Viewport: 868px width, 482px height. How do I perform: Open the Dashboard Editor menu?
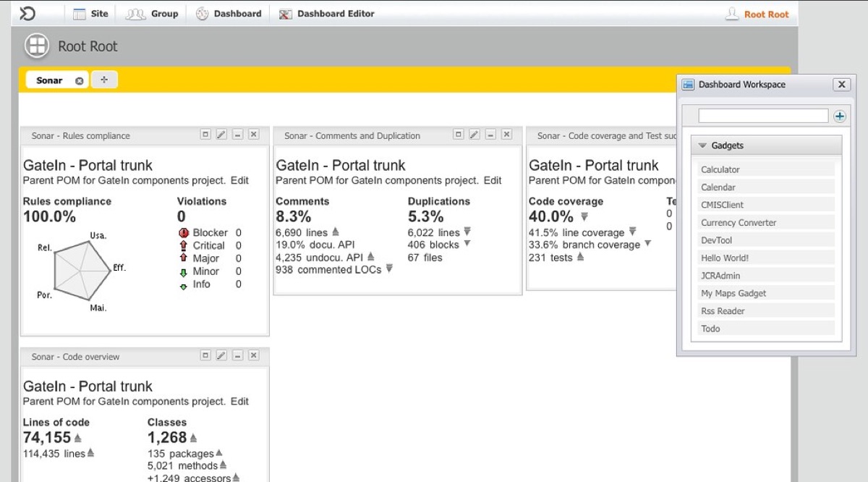pyautogui.click(x=327, y=14)
